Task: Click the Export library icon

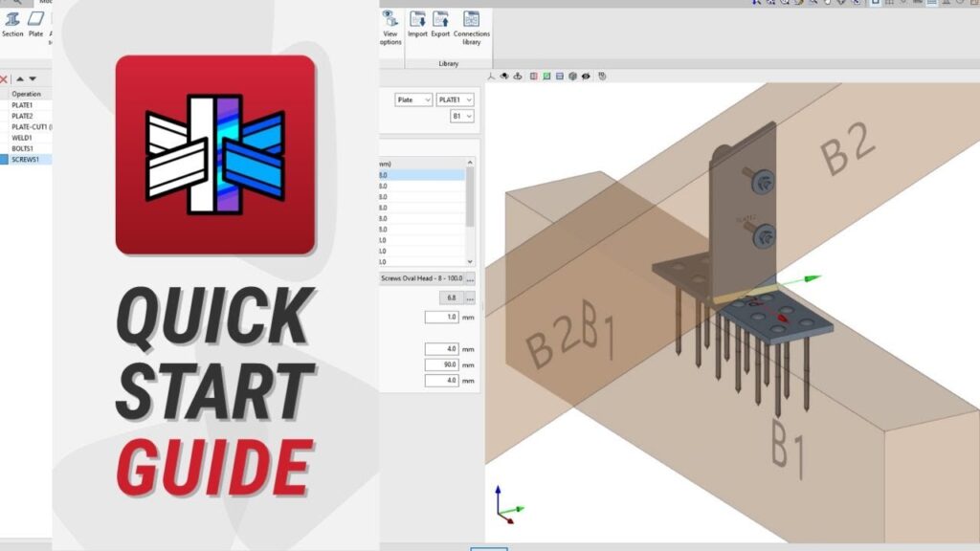Action: (440, 20)
